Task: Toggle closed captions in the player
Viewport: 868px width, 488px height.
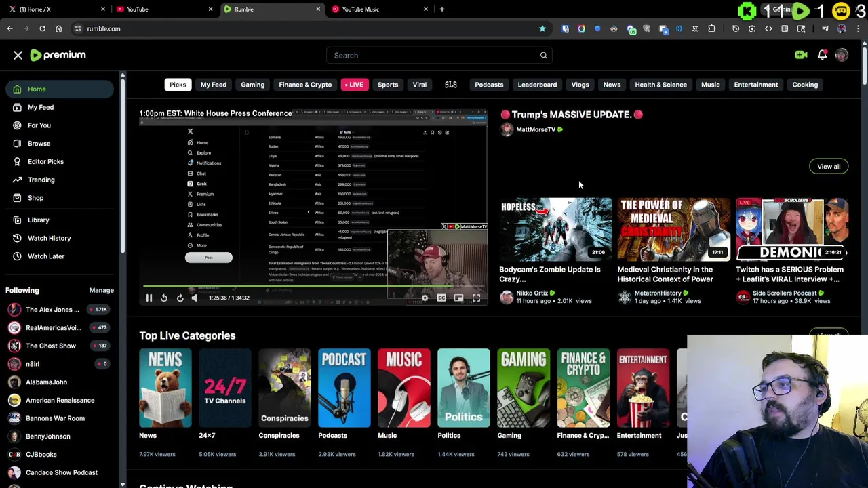Action: pyautogui.click(x=441, y=298)
